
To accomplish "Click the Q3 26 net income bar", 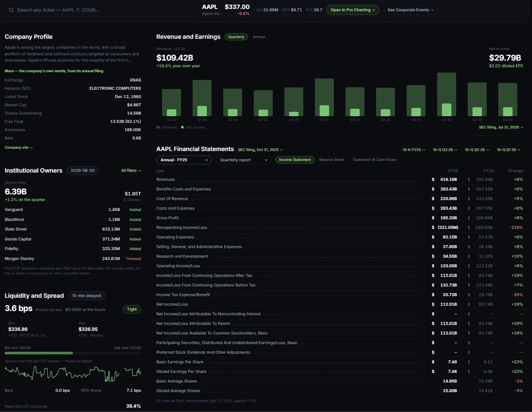I will tap(508, 112).
